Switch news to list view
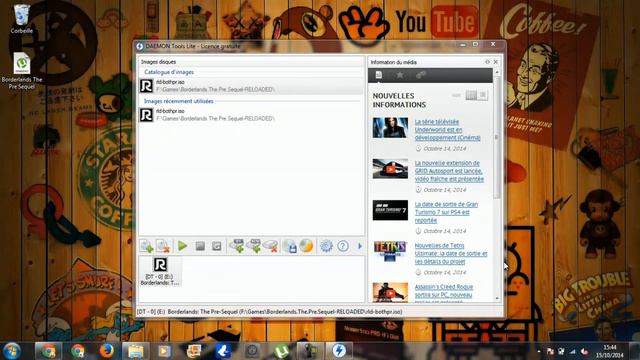 coord(483,95)
